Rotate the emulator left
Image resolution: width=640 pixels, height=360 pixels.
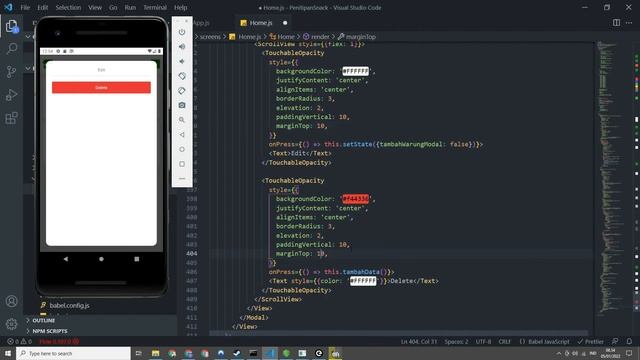pos(182,76)
